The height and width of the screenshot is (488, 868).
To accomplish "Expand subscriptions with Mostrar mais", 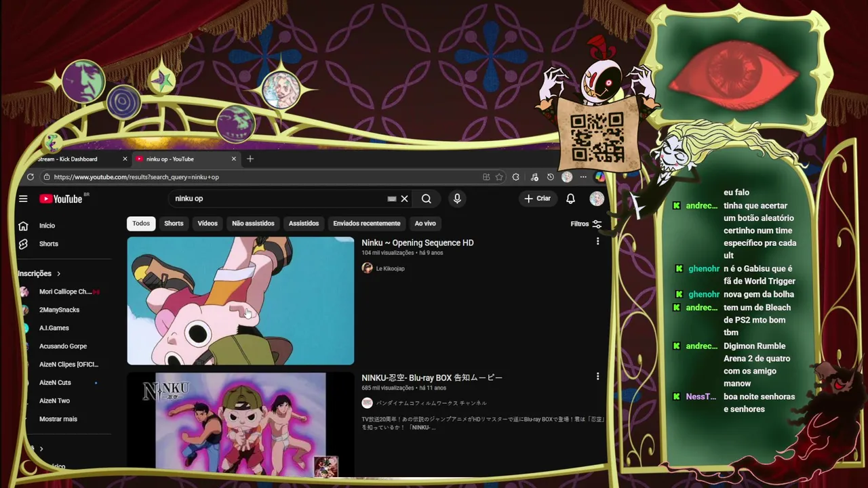I will (x=58, y=419).
